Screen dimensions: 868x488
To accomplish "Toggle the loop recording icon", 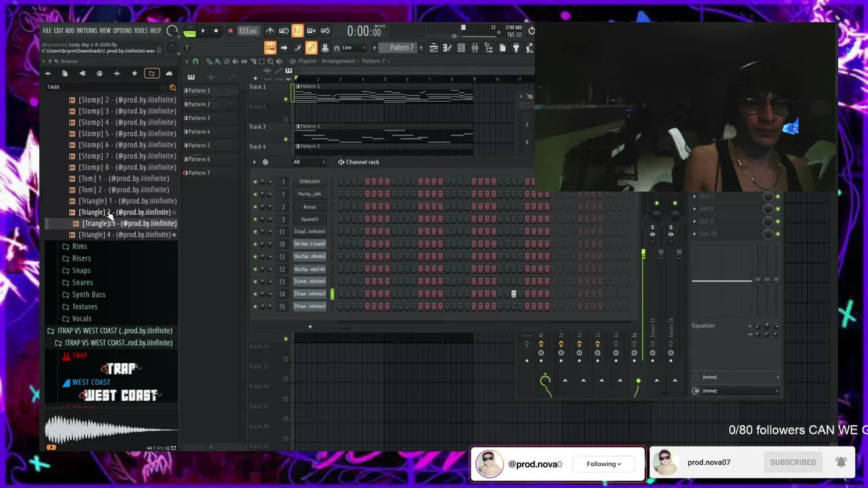I will (x=325, y=30).
